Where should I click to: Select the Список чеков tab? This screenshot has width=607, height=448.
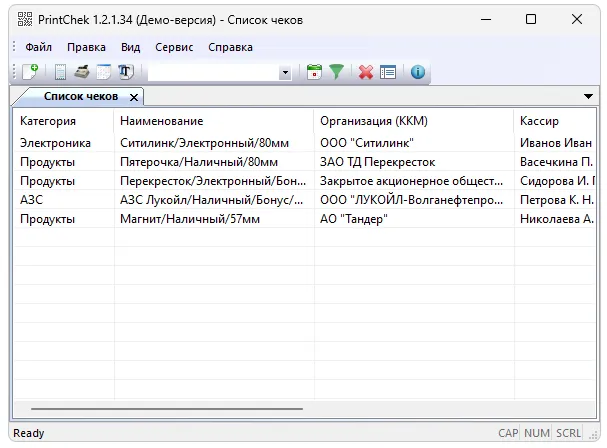81,96
